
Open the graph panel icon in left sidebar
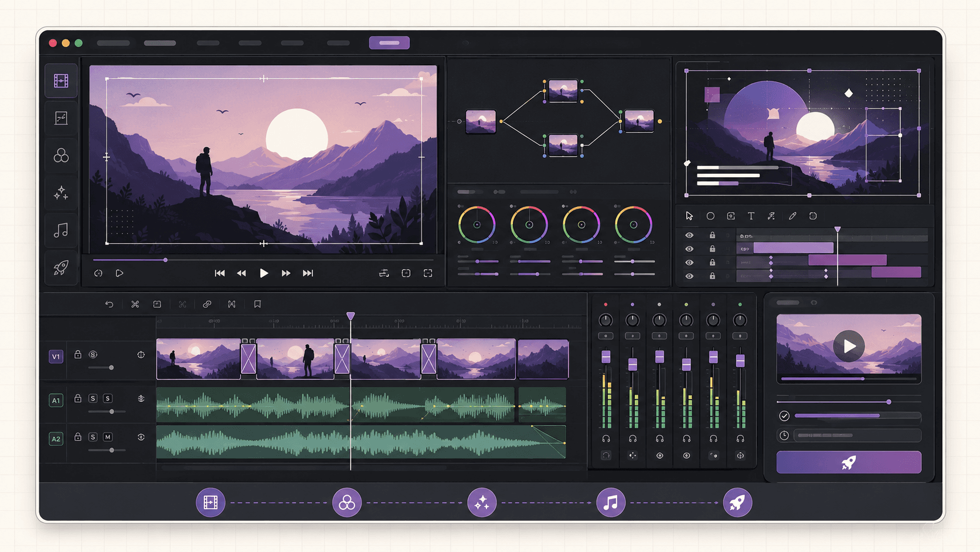click(x=61, y=118)
